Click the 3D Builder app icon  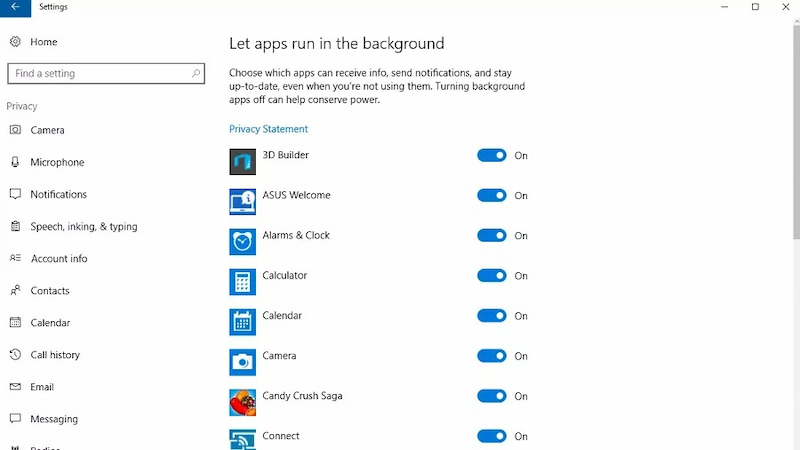click(x=242, y=161)
